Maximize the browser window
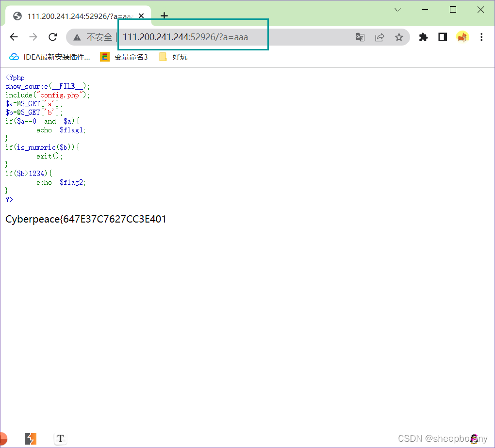The width and height of the screenshot is (495, 448). pyautogui.click(x=453, y=10)
